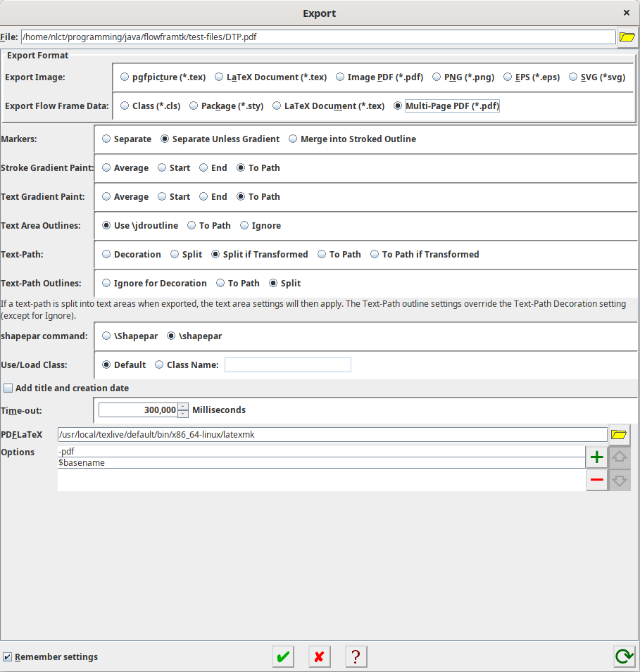The height and width of the screenshot is (672, 640).
Task: Toggle the Remember settings checkbox
Action: pos(8,657)
